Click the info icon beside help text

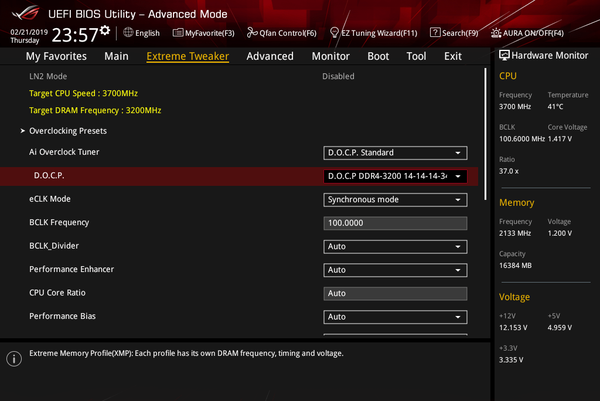click(14, 359)
